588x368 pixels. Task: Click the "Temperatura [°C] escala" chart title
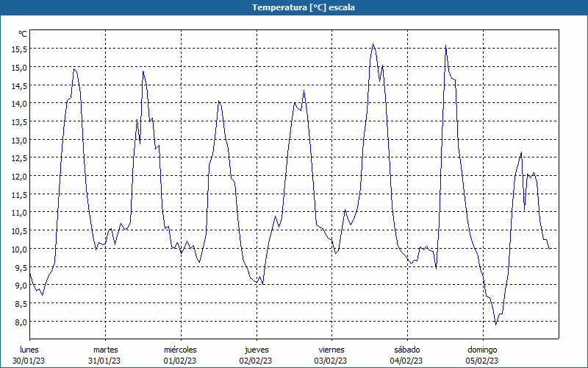(x=304, y=7)
